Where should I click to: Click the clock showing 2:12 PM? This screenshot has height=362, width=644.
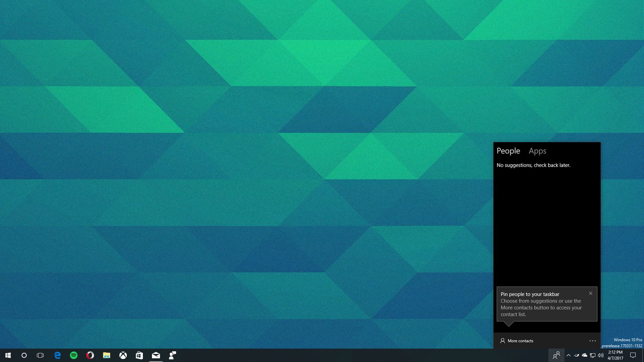[616, 355]
